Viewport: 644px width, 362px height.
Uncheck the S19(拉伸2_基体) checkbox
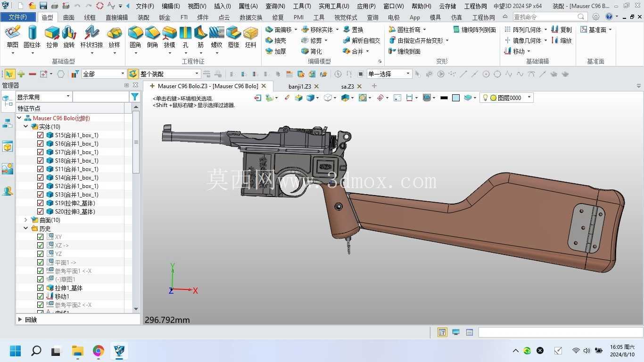(40, 203)
